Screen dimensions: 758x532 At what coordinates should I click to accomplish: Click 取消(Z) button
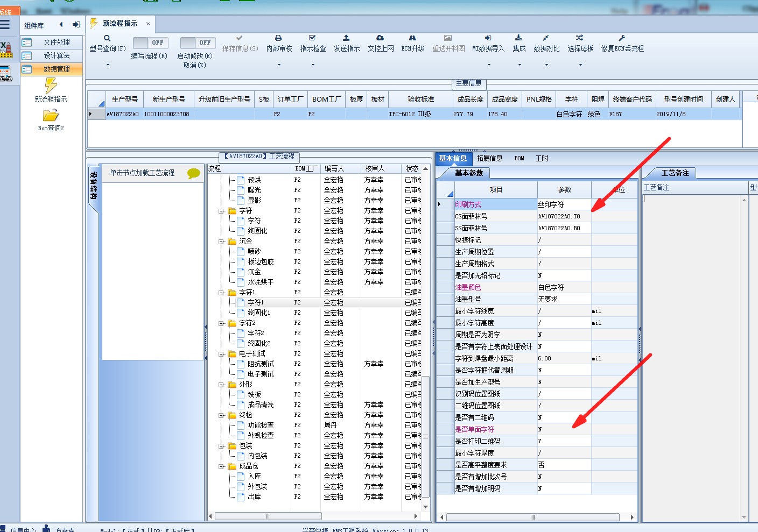194,65
